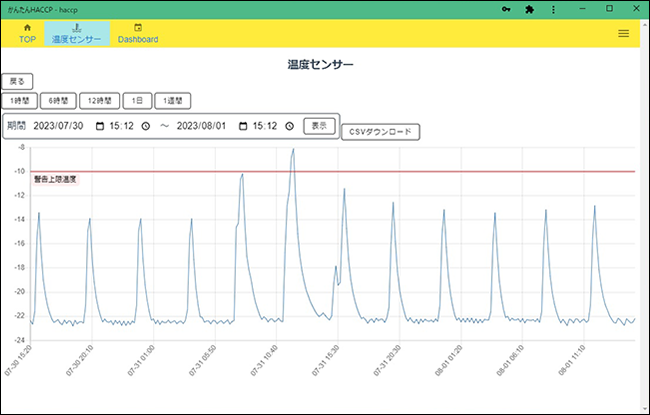Go to the TOP tab
Screen dimensions: 650x415
click(x=27, y=34)
